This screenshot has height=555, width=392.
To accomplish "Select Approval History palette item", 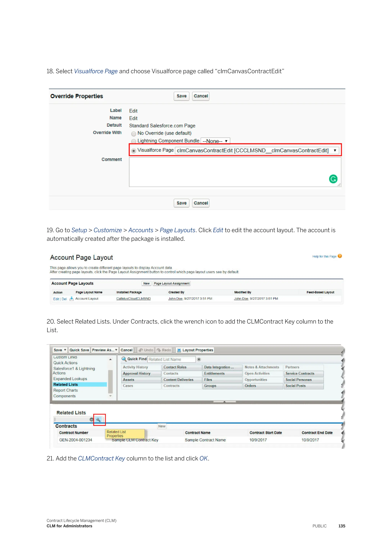I will pyautogui.click(x=141, y=374).
